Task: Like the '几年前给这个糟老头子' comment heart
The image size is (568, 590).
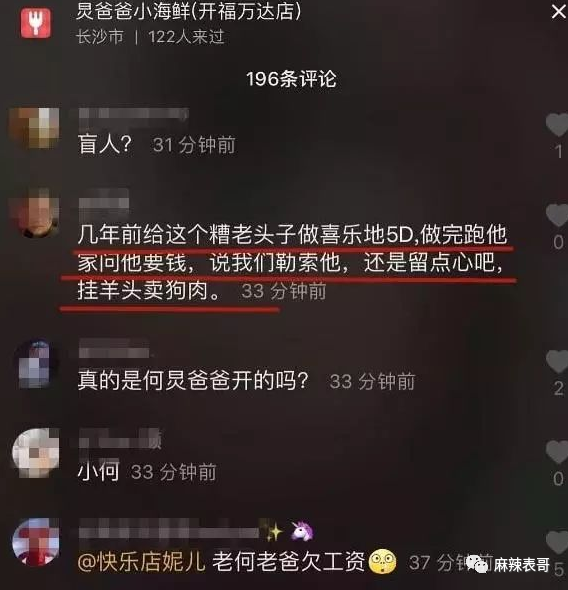Action: pos(557,215)
